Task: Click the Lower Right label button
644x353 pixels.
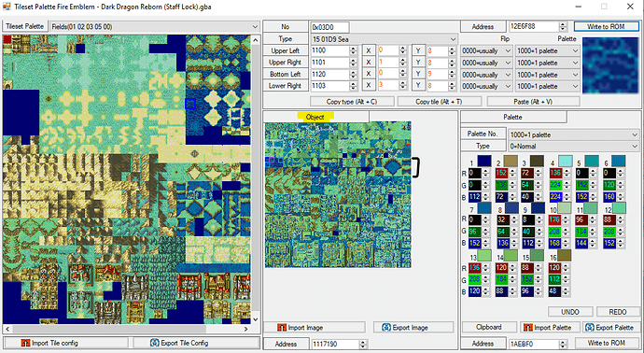Action: click(x=285, y=86)
